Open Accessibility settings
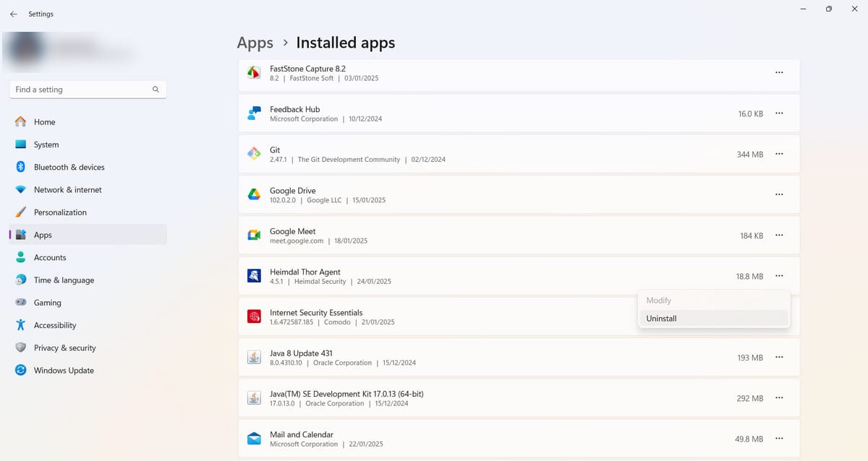The image size is (868, 461). click(x=88, y=325)
